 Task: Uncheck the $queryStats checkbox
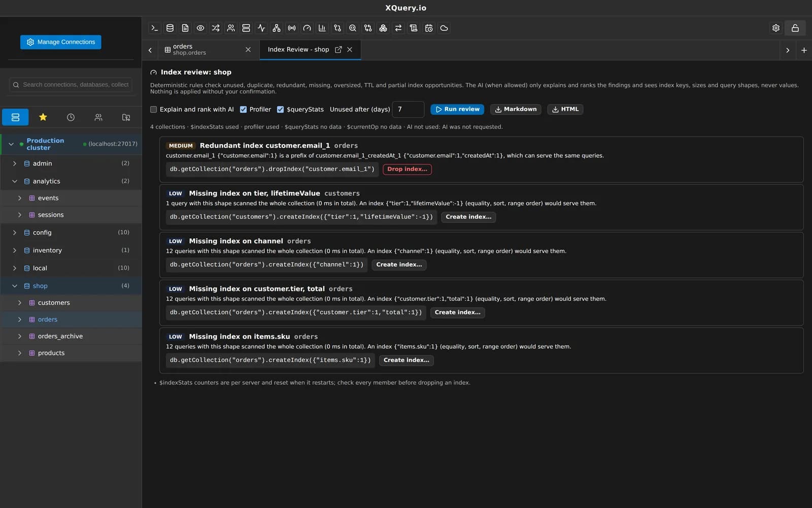[281, 110]
